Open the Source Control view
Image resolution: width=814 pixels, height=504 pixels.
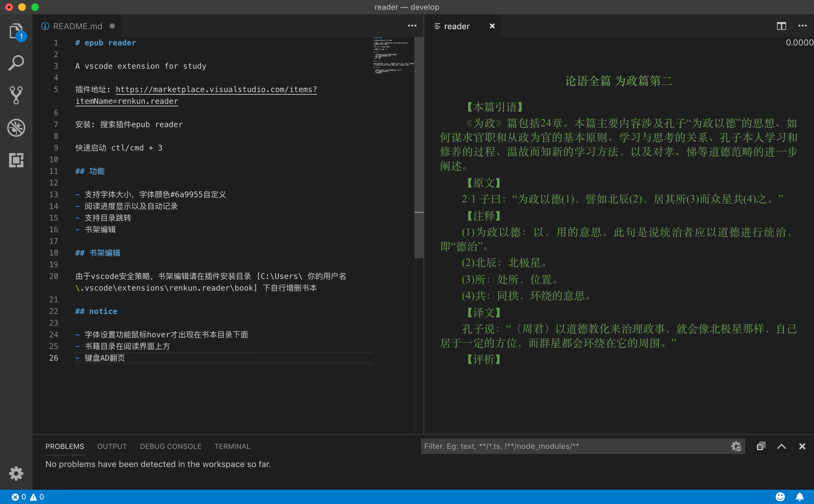point(16,95)
